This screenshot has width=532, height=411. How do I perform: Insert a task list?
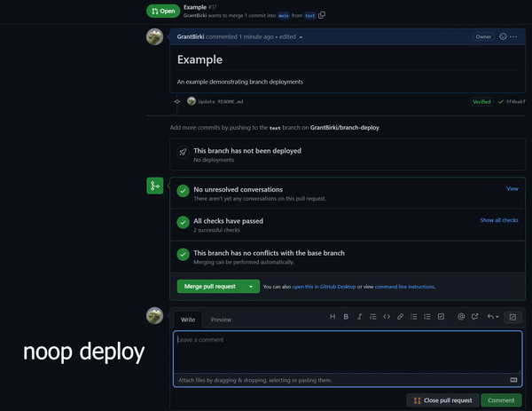(441, 317)
